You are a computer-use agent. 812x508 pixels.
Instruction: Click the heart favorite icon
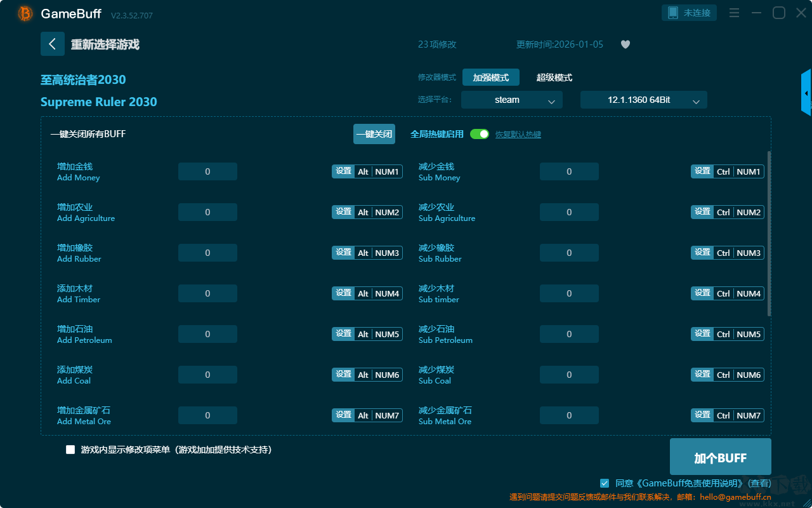click(x=625, y=44)
